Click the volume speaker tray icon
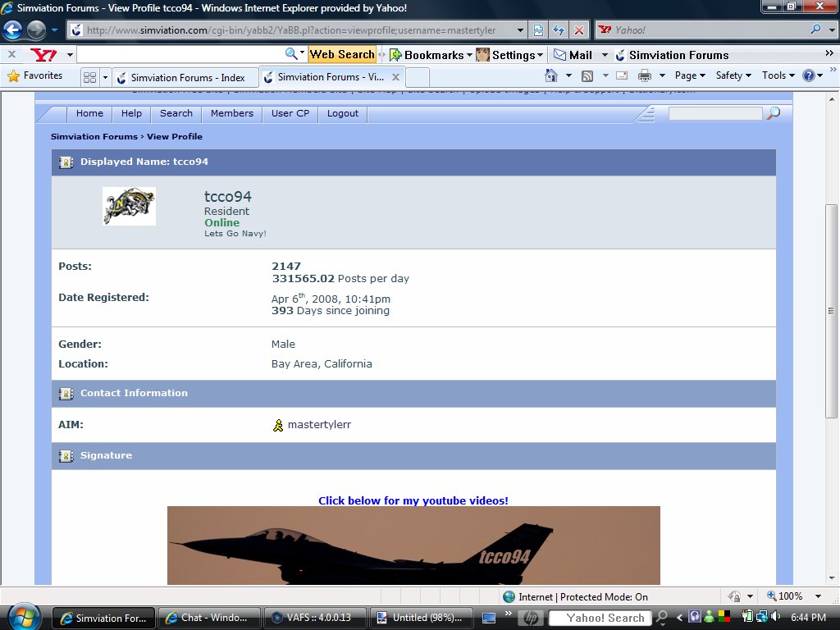This screenshot has width=840, height=630. tap(776, 617)
